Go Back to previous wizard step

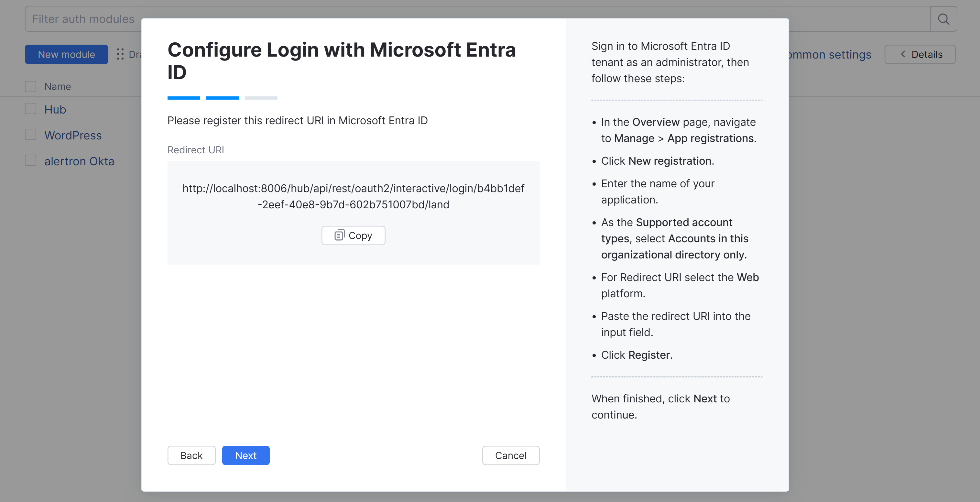tap(191, 455)
